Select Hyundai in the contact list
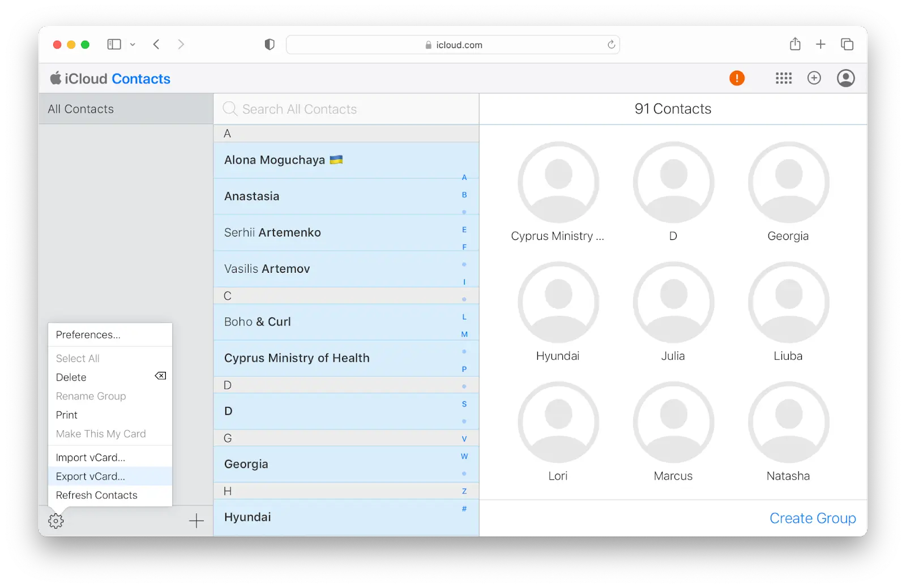Viewport: 906px width, 588px height. pyautogui.click(x=346, y=517)
